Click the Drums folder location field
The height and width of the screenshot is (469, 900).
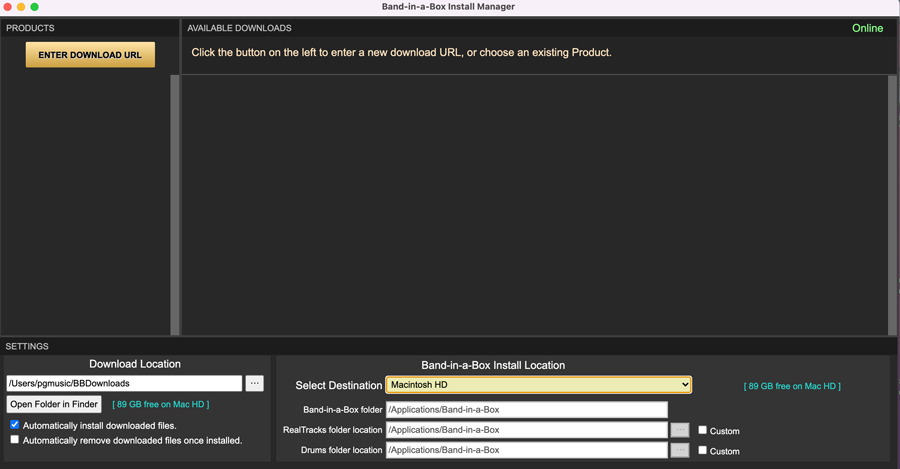pyautogui.click(x=527, y=450)
